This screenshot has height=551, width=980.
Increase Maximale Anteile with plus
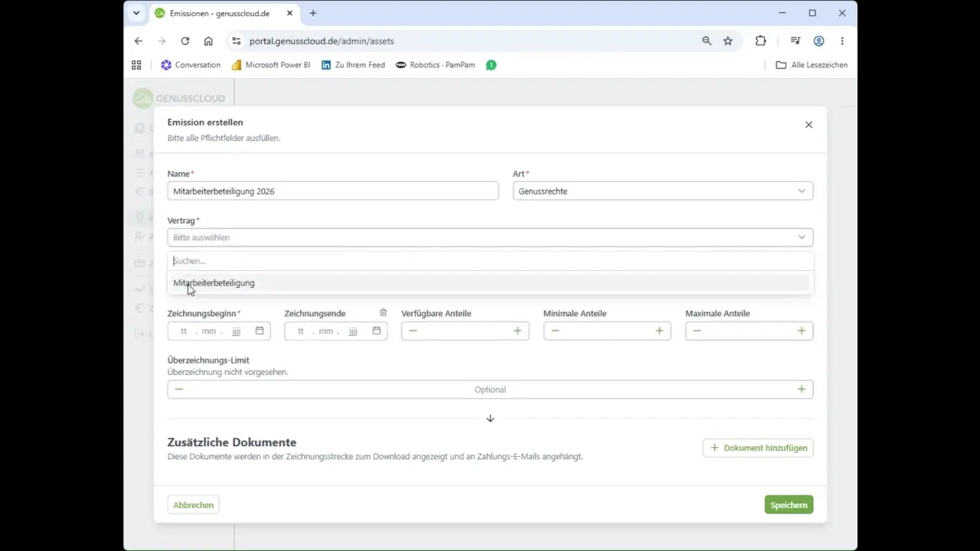[x=802, y=331]
